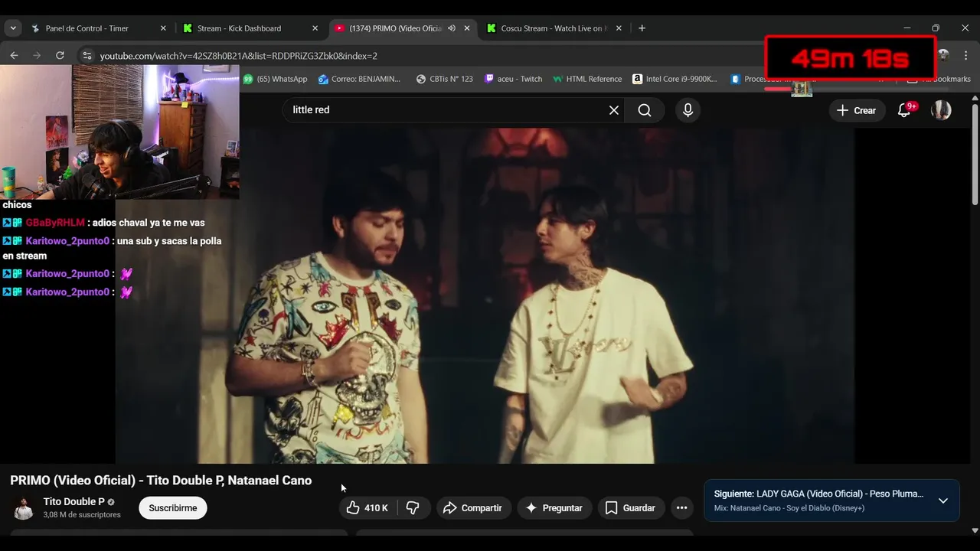Screen dimensions: 980x551
Task: Close the Stream - Kick Dashboard tab
Action: 315,28
